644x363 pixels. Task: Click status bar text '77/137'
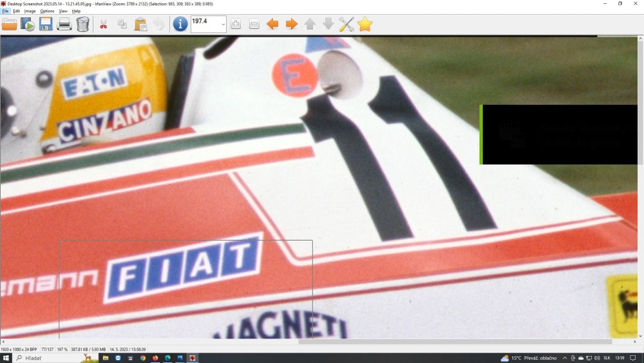(x=48, y=349)
